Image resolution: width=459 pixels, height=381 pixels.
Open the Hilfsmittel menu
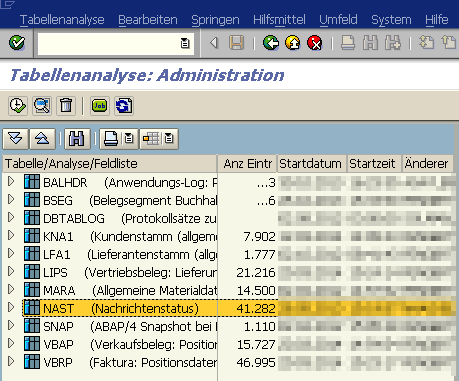click(279, 20)
